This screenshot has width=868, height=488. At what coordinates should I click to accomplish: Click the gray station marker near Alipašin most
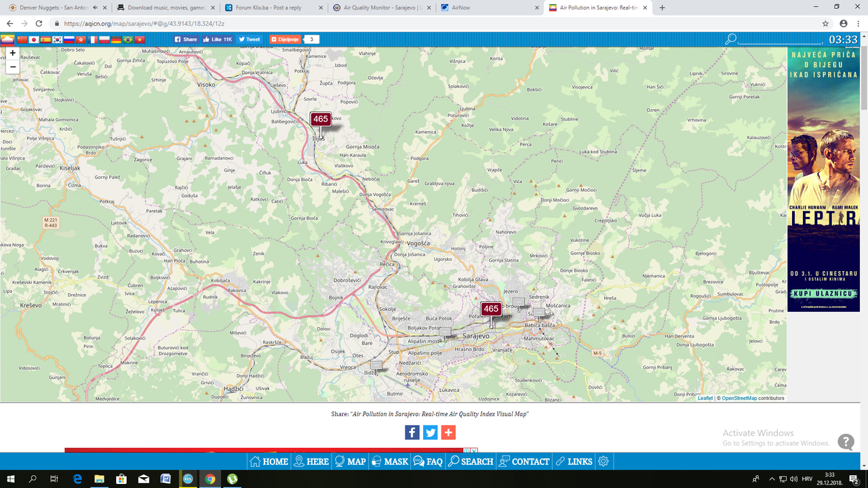[x=445, y=331]
